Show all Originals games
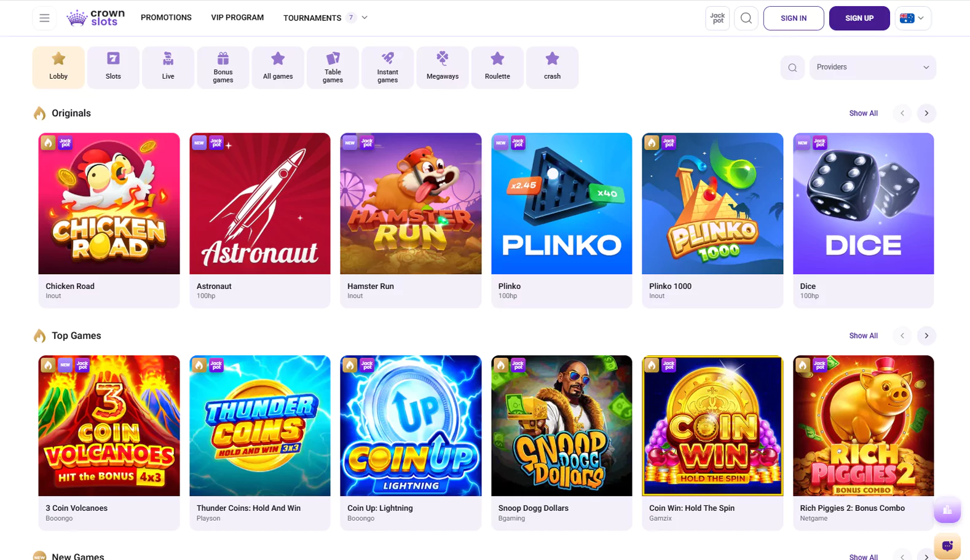This screenshot has width=970, height=560. coord(863,113)
